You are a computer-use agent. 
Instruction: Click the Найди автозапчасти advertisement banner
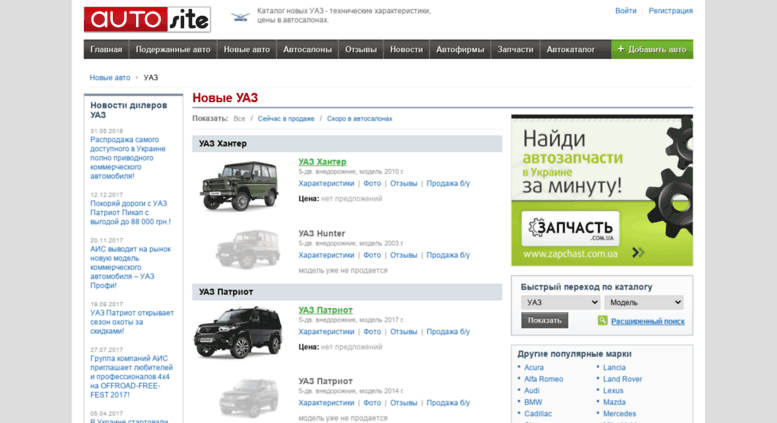tap(602, 191)
